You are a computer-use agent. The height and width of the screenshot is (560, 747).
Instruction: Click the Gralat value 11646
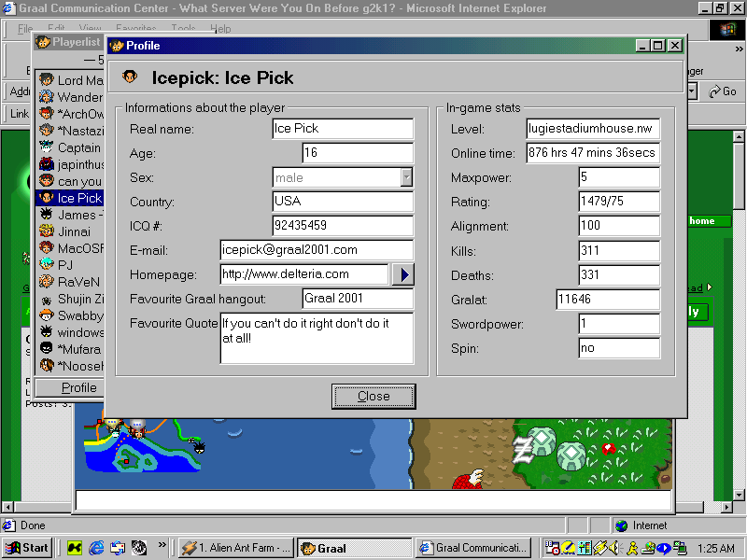click(x=608, y=299)
